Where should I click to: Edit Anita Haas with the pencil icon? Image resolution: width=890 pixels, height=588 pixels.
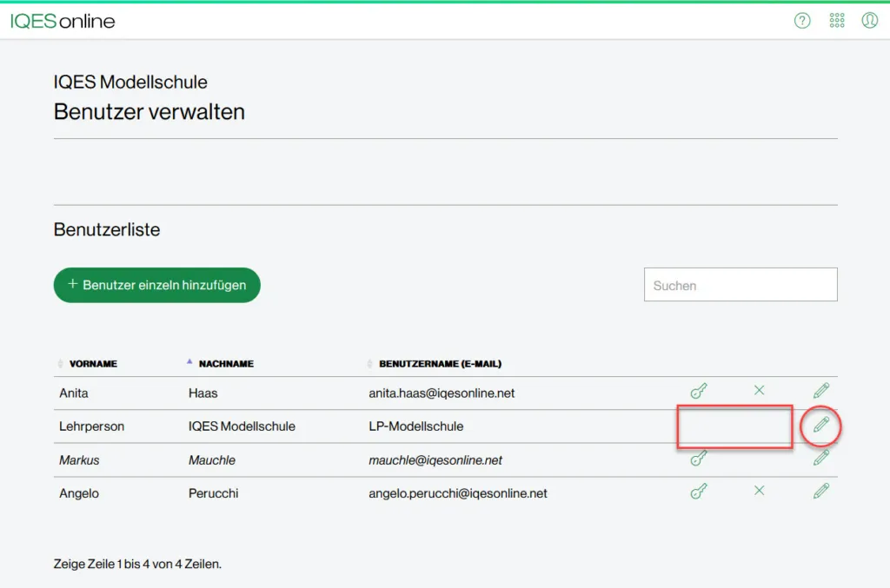pyautogui.click(x=820, y=391)
